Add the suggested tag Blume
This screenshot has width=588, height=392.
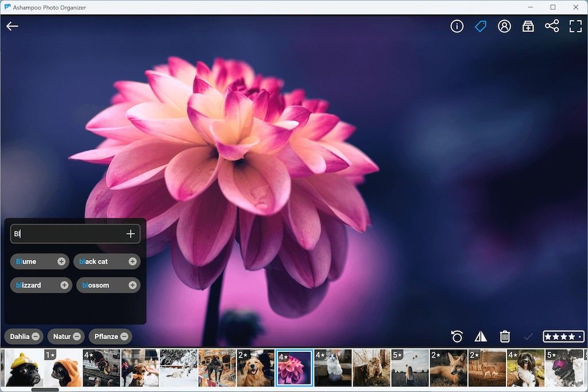[61, 262]
